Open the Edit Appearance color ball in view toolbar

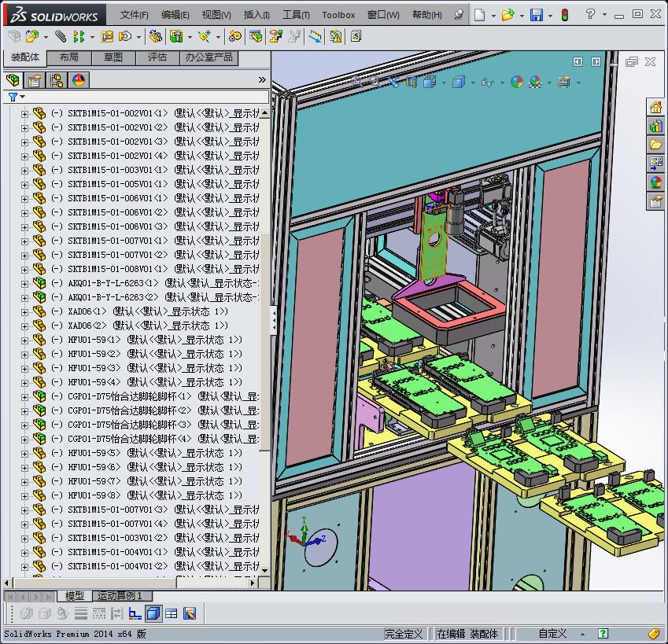pyautogui.click(x=516, y=82)
